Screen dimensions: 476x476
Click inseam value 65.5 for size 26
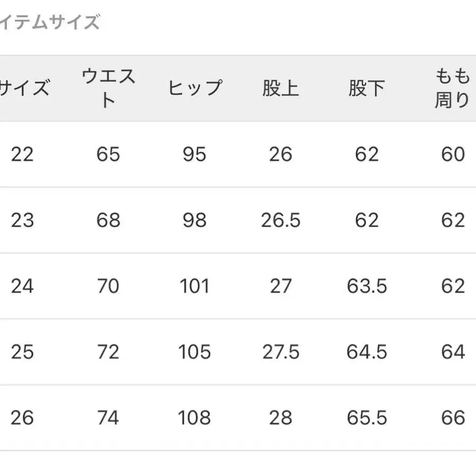367,418
